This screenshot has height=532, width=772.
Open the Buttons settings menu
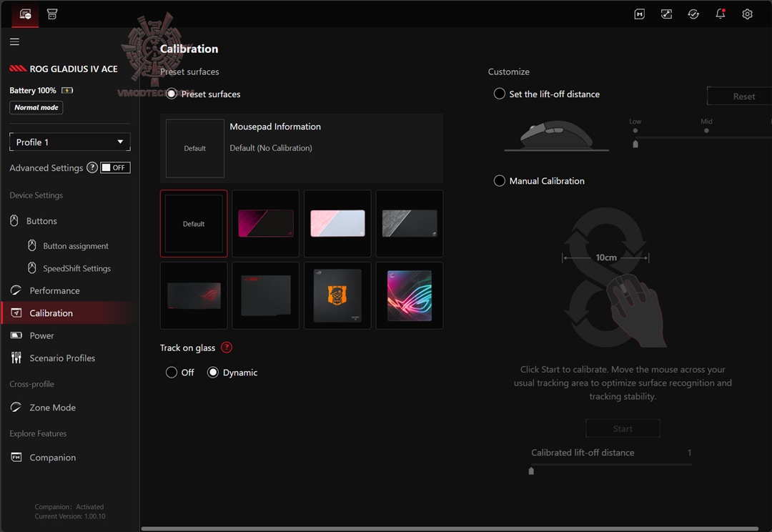coord(41,221)
